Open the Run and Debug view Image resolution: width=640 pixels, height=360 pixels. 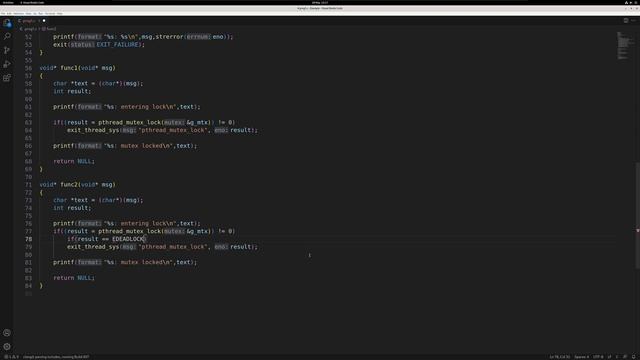coord(7,64)
